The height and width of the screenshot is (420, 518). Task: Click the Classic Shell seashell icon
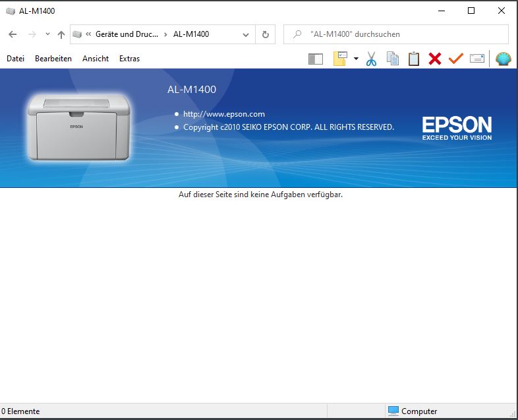(x=503, y=59)
